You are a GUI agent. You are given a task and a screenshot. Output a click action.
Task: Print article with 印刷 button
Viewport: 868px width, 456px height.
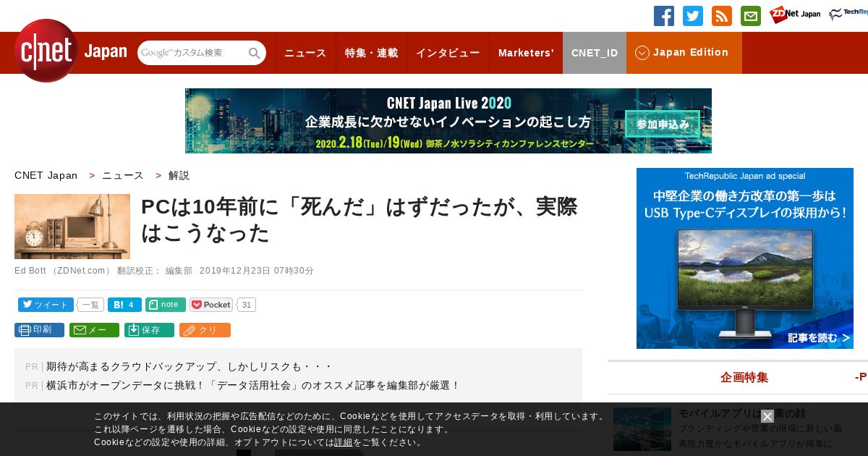click(x=39, y=330)
